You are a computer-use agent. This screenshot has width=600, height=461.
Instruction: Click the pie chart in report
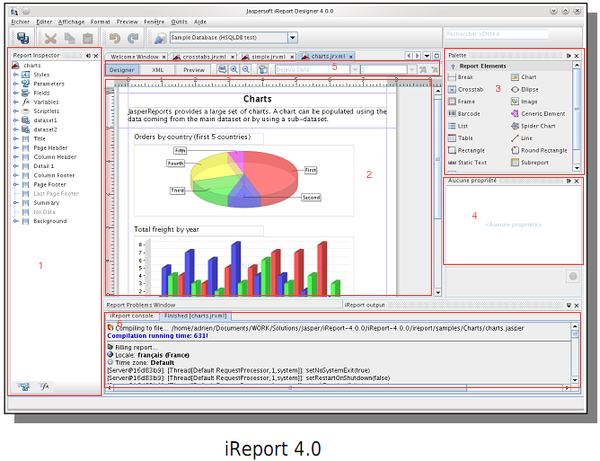tap(244, 178)
